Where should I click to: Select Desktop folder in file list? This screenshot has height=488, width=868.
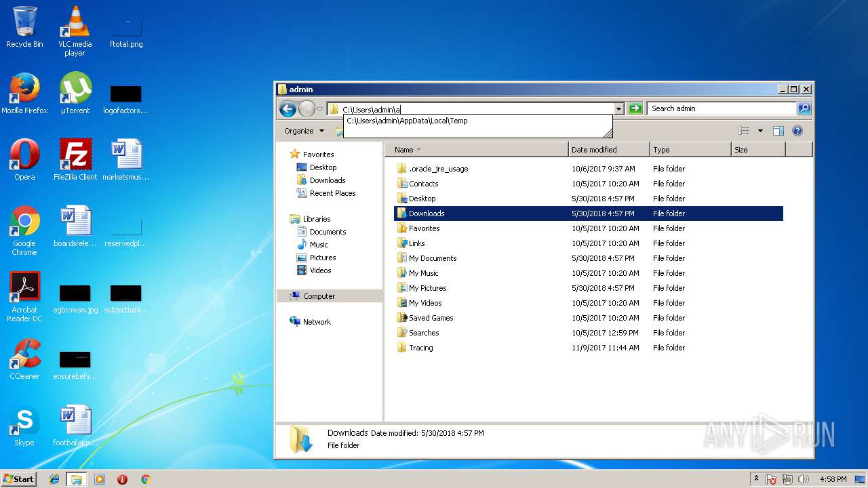pos(589,199)
